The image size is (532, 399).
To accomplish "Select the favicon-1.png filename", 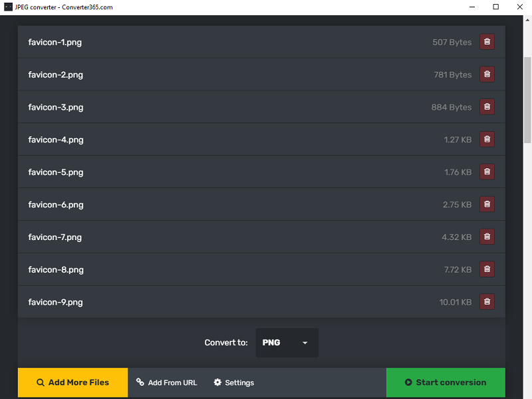I will tap(55, 42).
